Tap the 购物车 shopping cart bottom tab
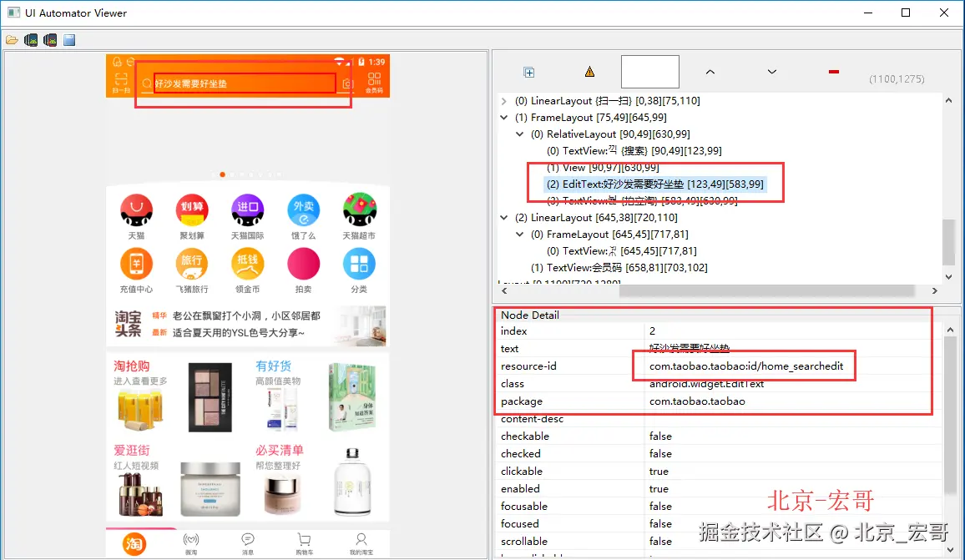The width and height of the screenshot is (965, 560). pos(305,544)
